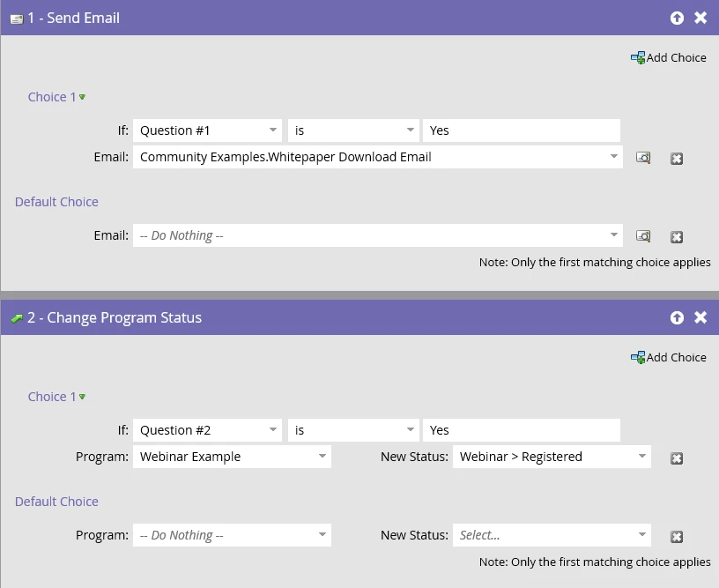
Task: Expand Choice 1 menu in Change Program Status
Action: point(57,397)
